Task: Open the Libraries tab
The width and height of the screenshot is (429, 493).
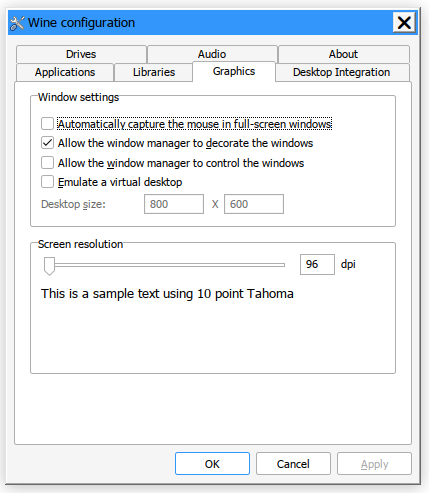Action: [x=154, y=72]
